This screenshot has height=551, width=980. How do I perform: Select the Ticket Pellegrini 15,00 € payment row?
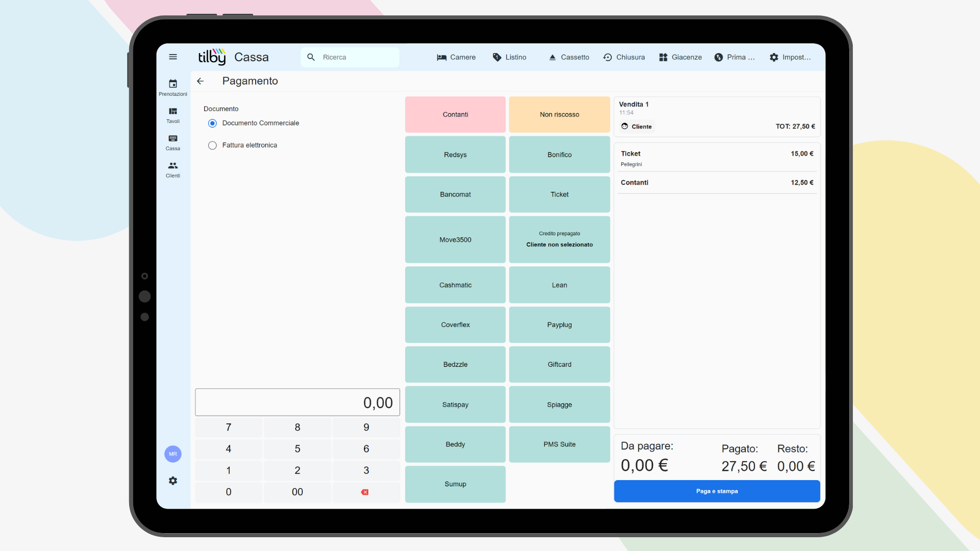(717, 158)
